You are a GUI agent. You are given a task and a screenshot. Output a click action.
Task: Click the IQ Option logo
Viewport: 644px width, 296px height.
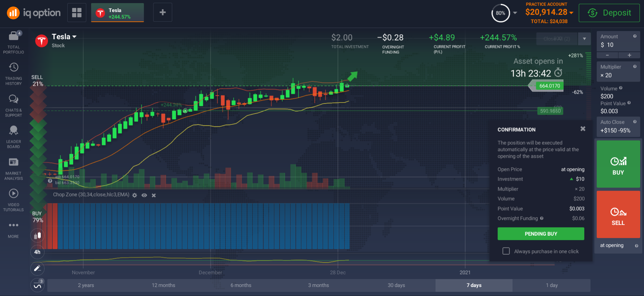pyautogui.click(x=34, y=13)
